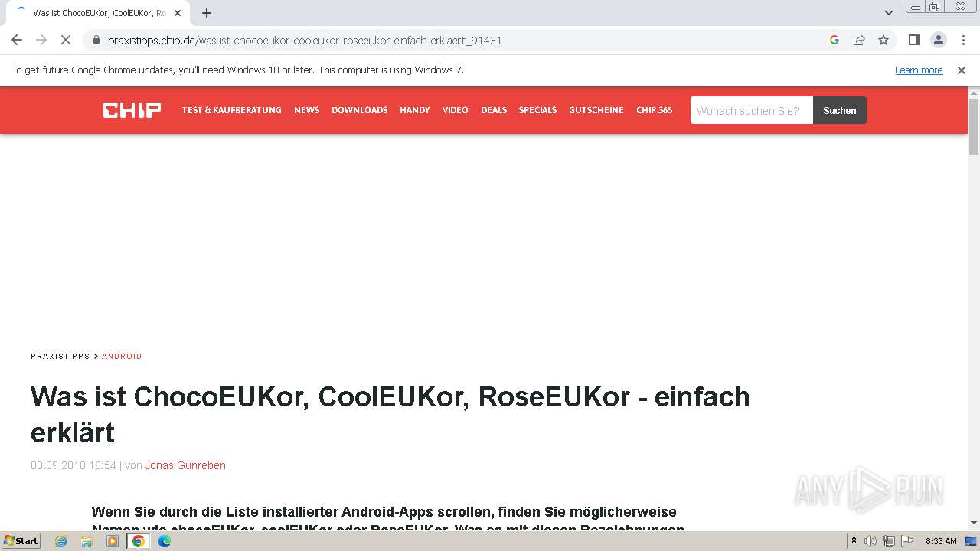Screen dimensions: 980x551
Task: Open the Chrome three-dot menu
Action: pyautogui.click(x=963, y=40)
